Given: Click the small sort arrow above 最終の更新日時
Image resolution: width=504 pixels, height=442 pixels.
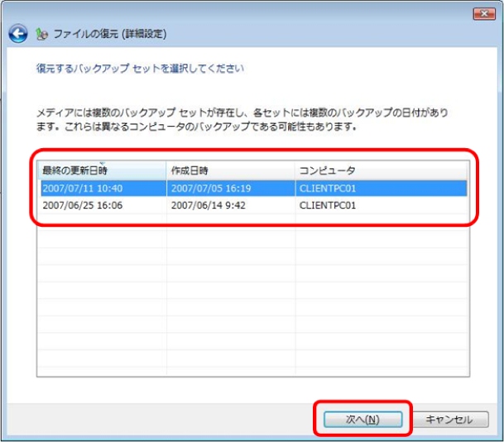Looking at the screenshot, I should click(101, 163).
